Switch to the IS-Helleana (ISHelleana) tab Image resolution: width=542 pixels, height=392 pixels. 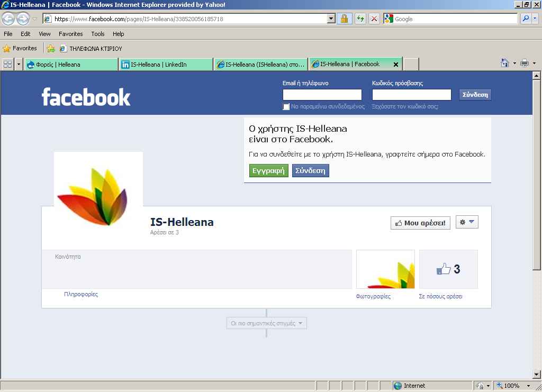point(260,65)
